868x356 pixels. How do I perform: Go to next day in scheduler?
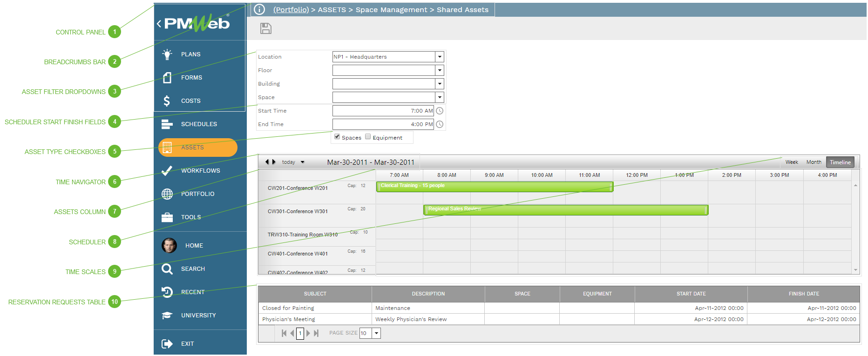pyautogui.click(x=274, y=162)
